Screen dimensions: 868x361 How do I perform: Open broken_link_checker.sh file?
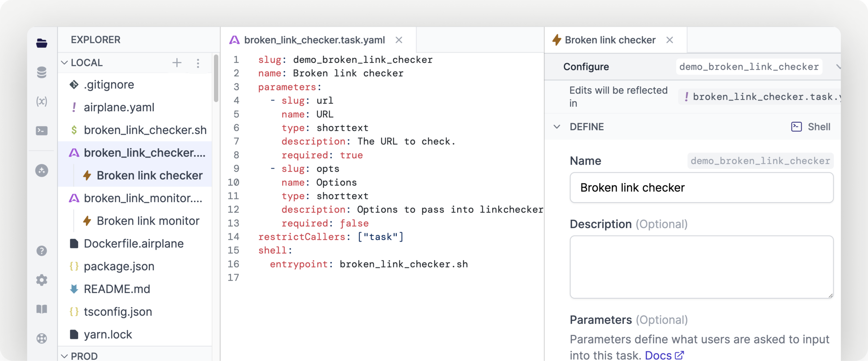135,130
